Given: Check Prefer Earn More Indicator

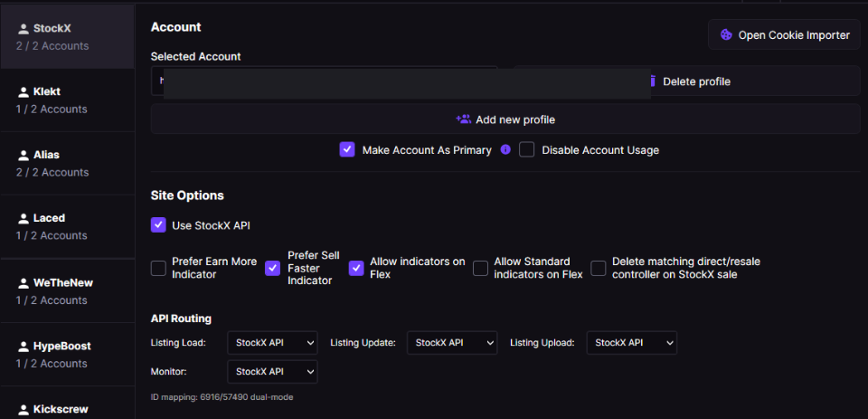Looking at the screenshot, I should point(158,268).
